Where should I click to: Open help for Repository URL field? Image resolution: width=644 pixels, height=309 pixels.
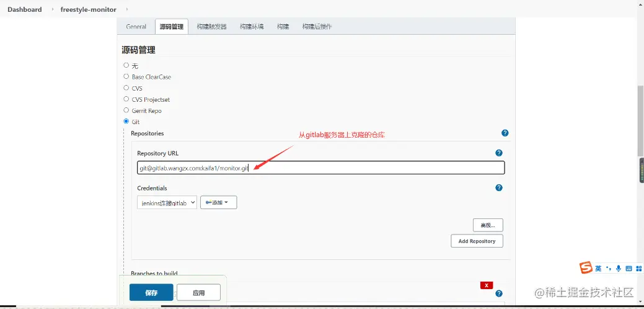coord(499,153)
